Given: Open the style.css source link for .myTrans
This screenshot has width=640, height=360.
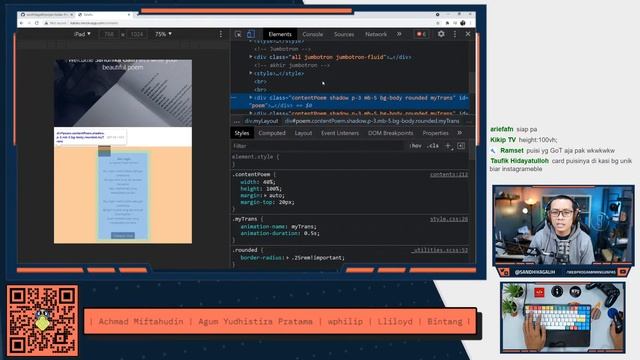Looking at the screenshot, I should pyautogui.click(x=449, y=219).
